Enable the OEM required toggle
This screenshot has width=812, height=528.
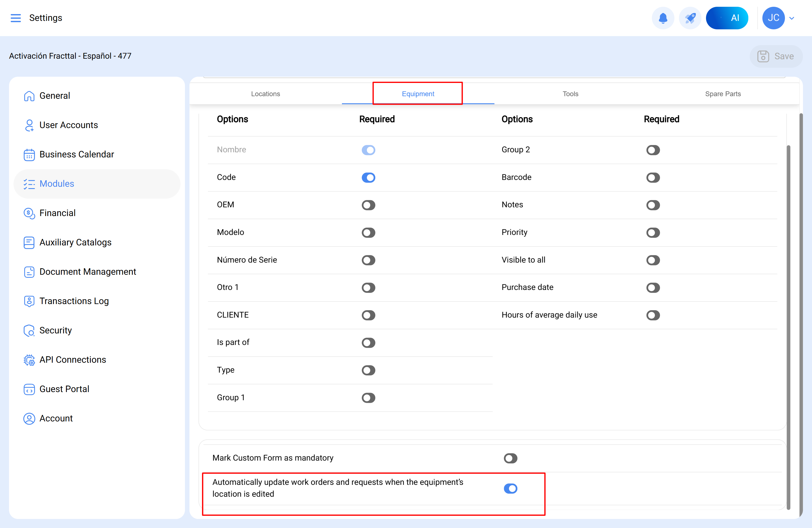coord(369,205)
